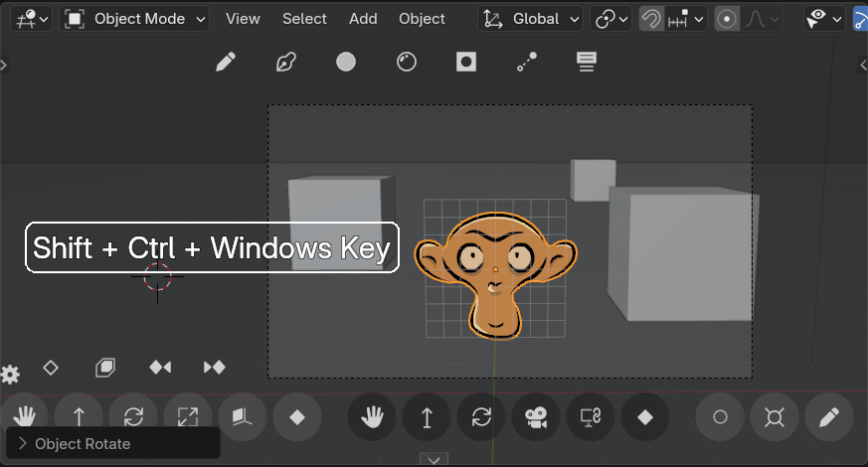Open the Add menu
Viewport: 868px width, 467px height.
tap(363, 19)
